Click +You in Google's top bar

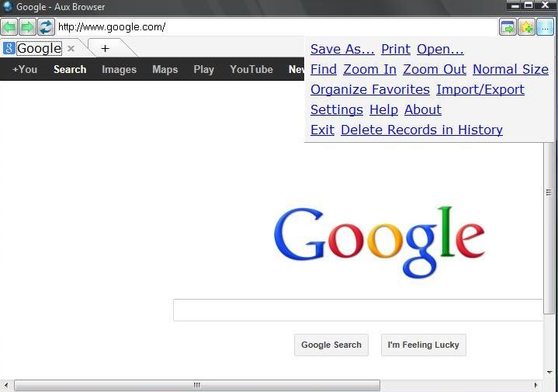(x=25, y=69)
